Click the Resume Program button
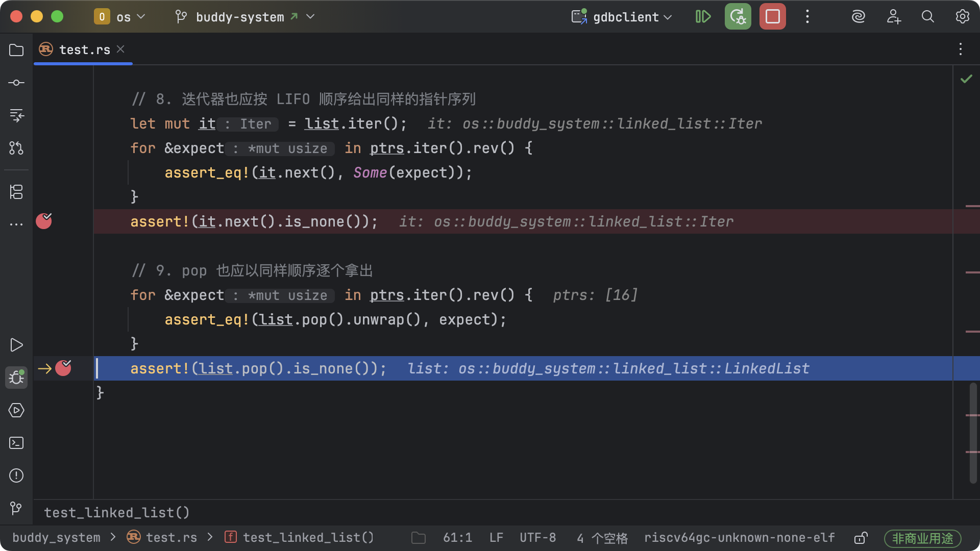 tap(703, 17)
